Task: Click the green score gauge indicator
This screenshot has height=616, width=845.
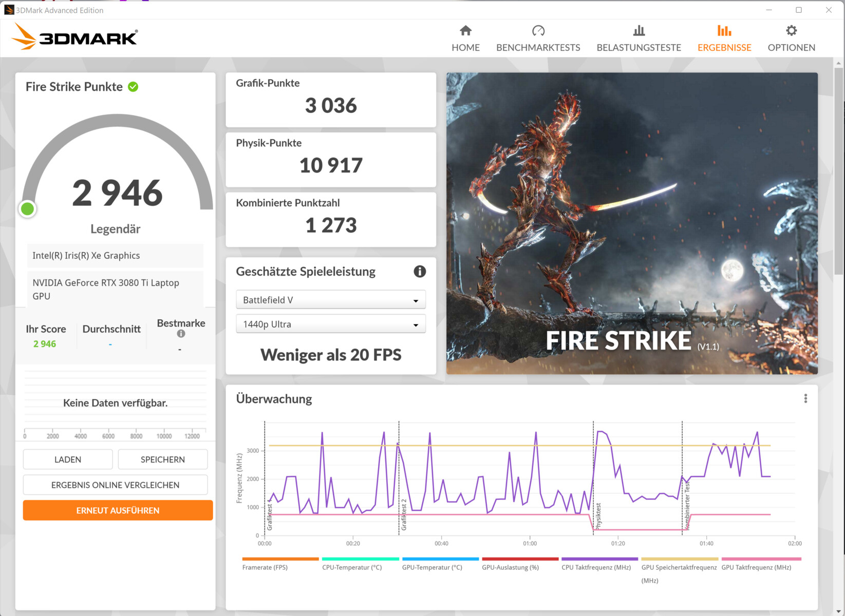Action: tap(28, 209)
